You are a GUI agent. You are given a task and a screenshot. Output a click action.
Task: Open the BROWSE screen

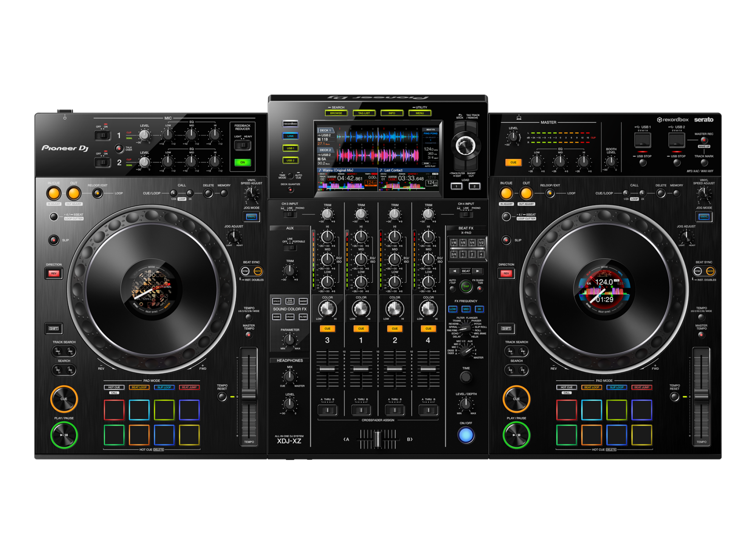point(336,113)
